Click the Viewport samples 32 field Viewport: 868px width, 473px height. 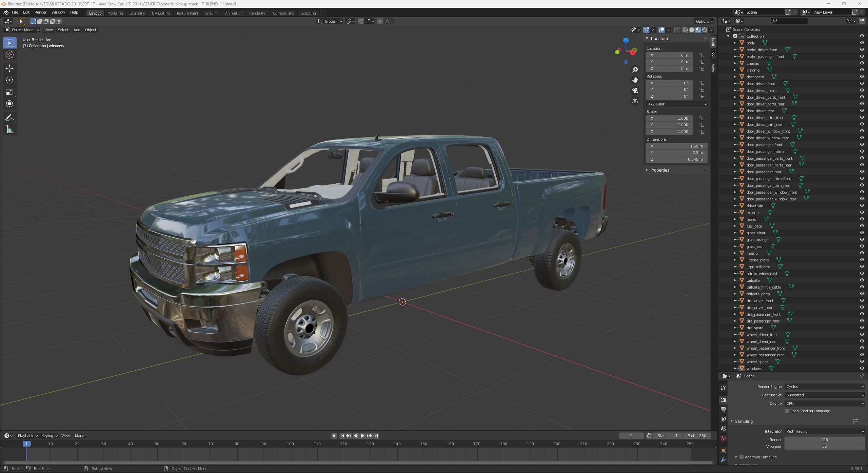[x=825, y=447]
